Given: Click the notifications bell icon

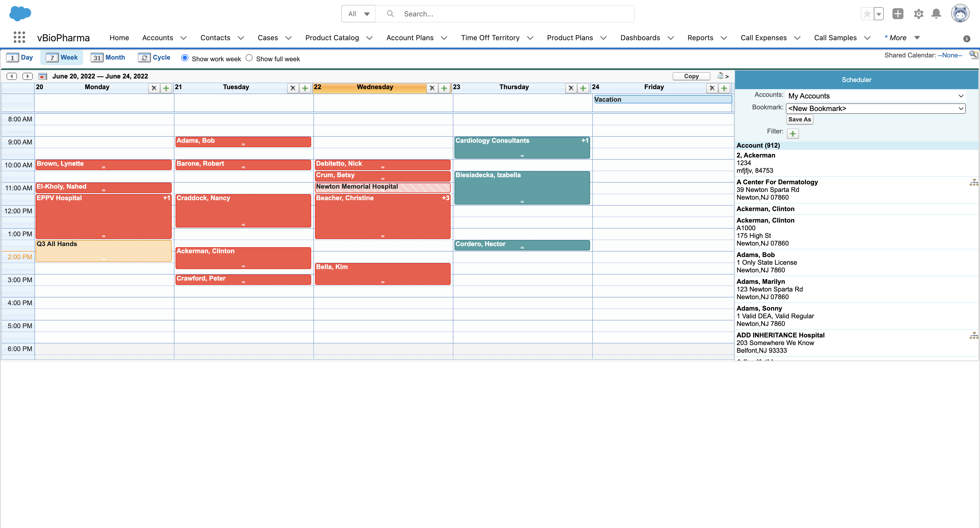Looking at the screenshot, I should click(x=936, y=14).
